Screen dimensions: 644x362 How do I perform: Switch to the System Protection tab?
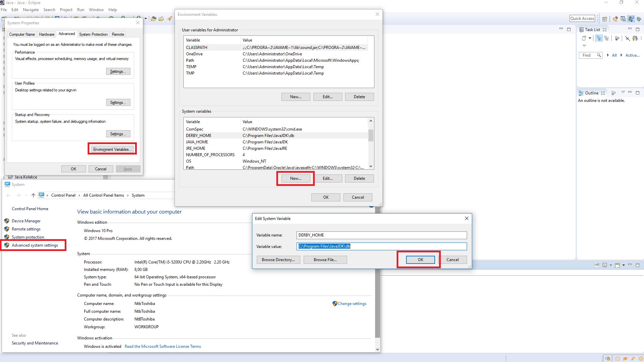(x=93, y=34)
